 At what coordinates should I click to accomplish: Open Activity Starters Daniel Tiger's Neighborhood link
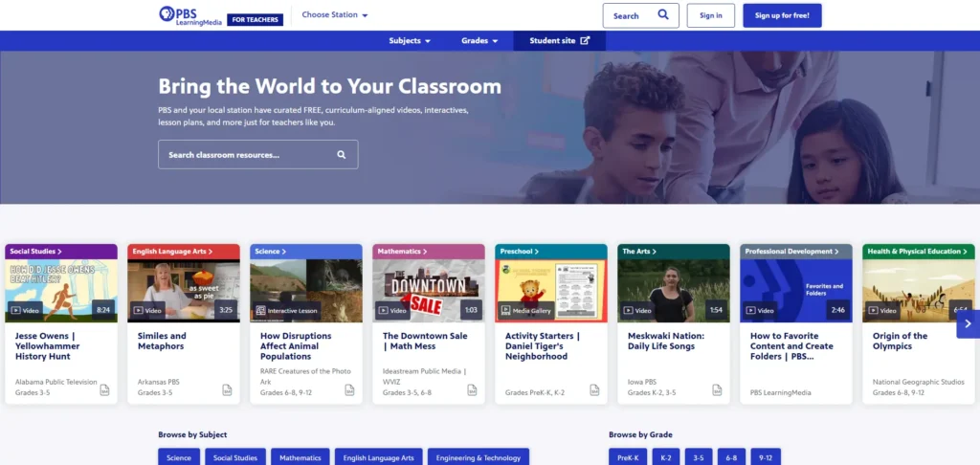click(x=543, y=346)
